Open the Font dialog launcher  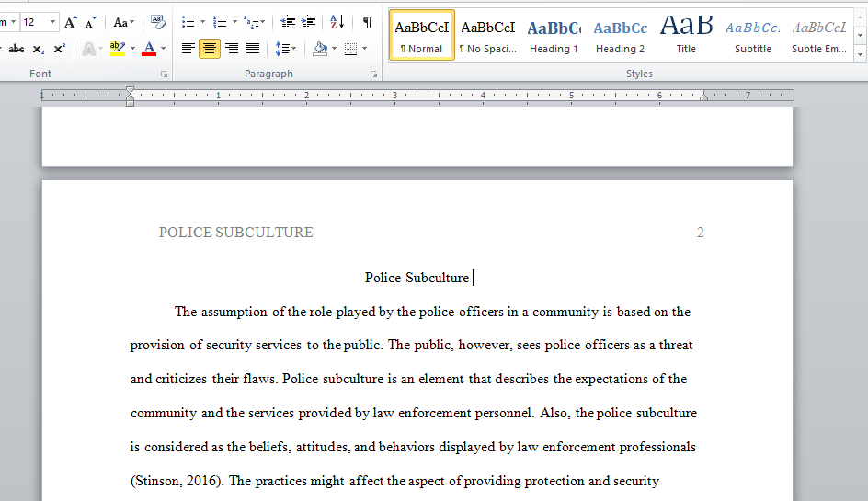coord(164,74)
